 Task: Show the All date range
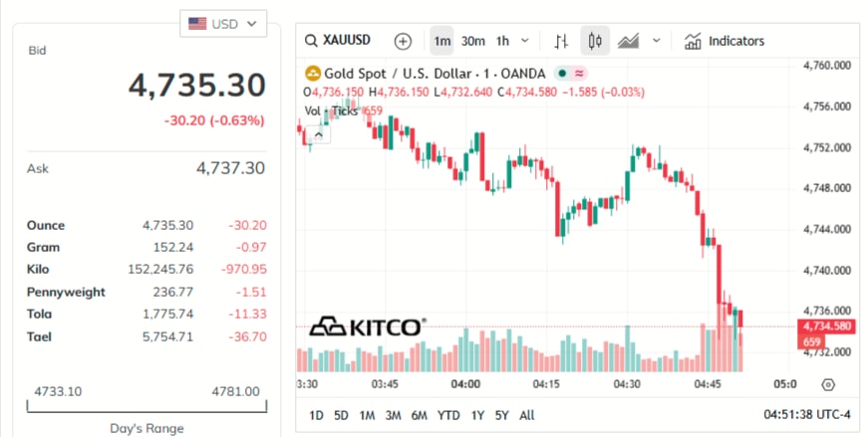(x=527, y=415)
